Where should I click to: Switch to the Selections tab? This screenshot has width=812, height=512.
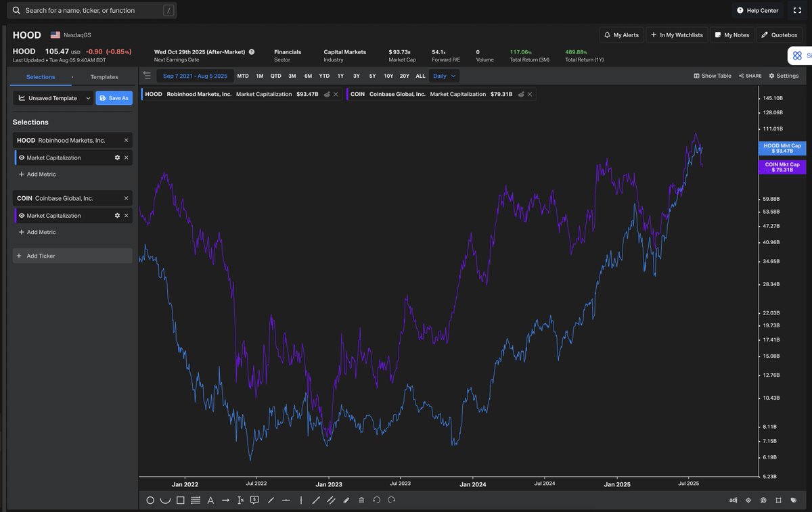[x=41, y=77]
